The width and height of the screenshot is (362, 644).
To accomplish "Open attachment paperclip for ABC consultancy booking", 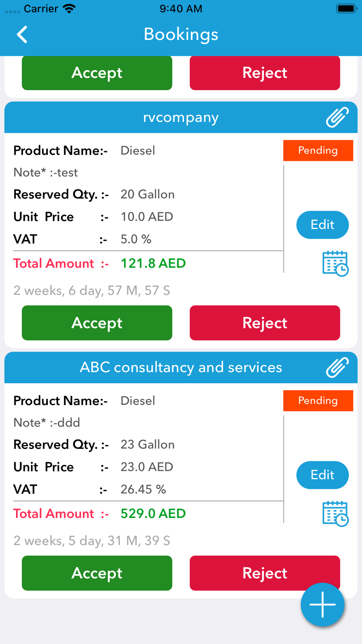I will coord(337,367).
